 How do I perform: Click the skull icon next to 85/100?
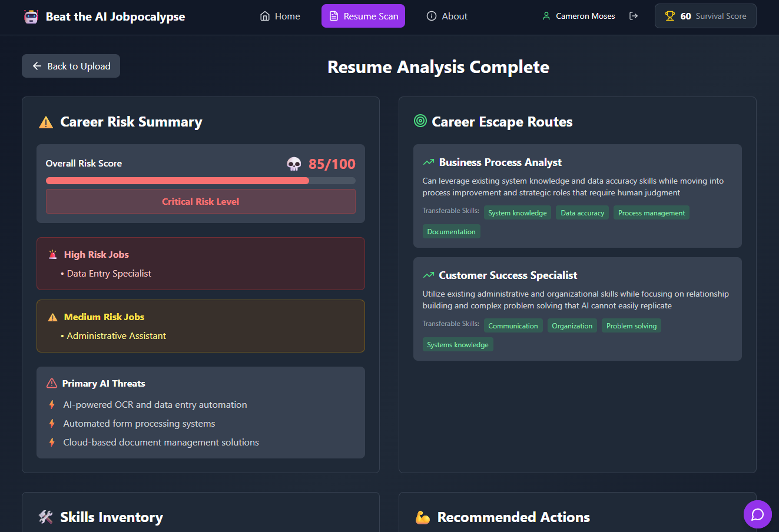[294, 164]
